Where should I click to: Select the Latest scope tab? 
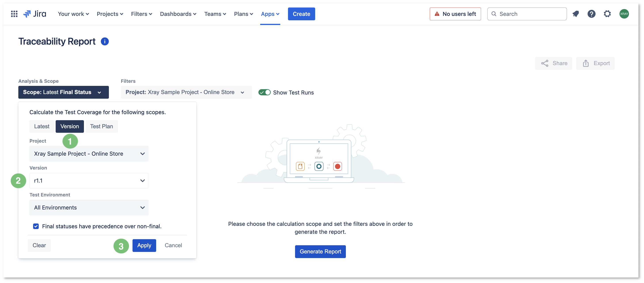[x=42, y=126]
